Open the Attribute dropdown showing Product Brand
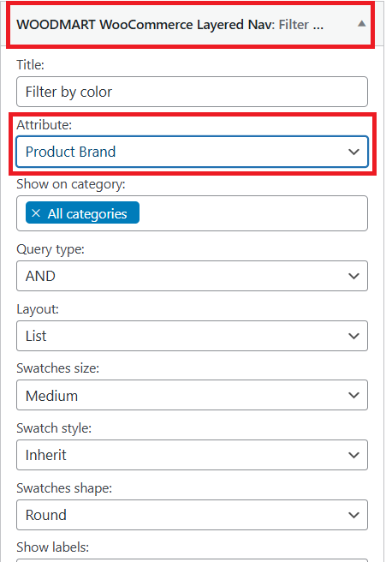This screenshot has width=392, height=562. [x=192, y=152]
